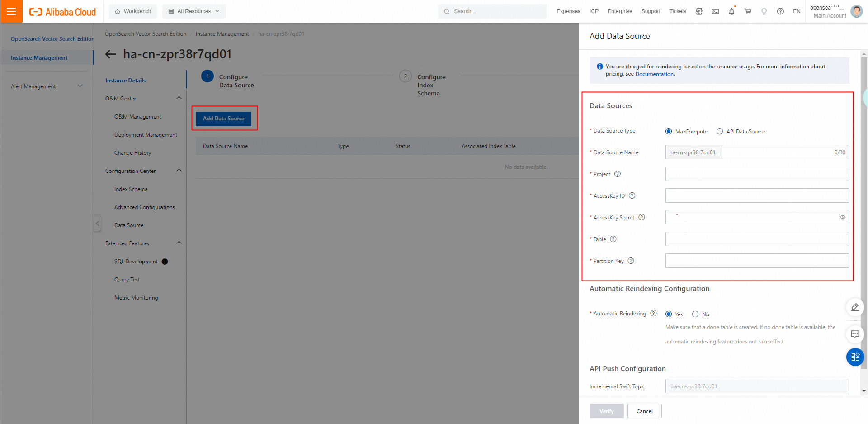The width and height of the screenshot is (868, 424).
Task: Show help for Partition Key
Action: pos(631,261)
